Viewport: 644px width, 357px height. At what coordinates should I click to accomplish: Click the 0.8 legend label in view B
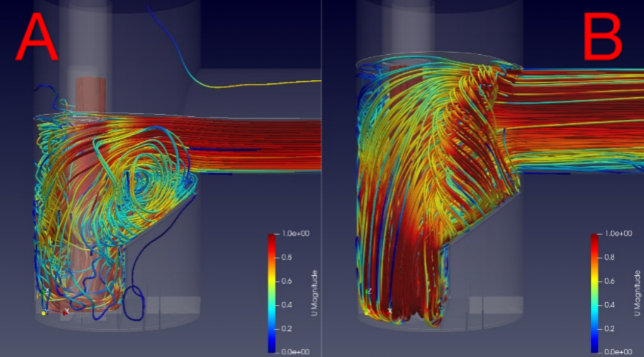coord(609,257)
